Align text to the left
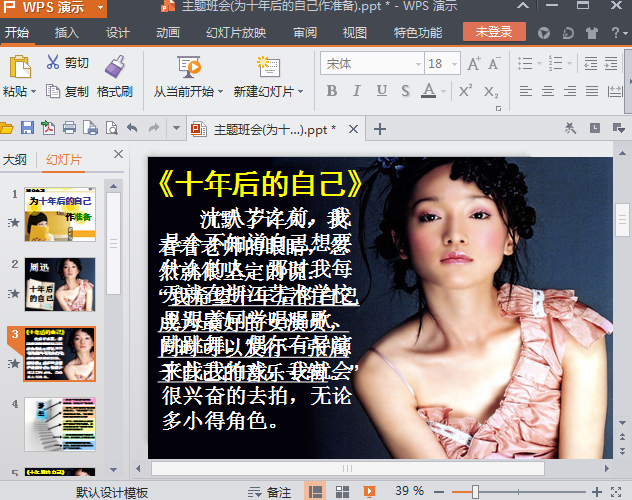The height and width of the screenshot is (500, 632). (525, 91)
